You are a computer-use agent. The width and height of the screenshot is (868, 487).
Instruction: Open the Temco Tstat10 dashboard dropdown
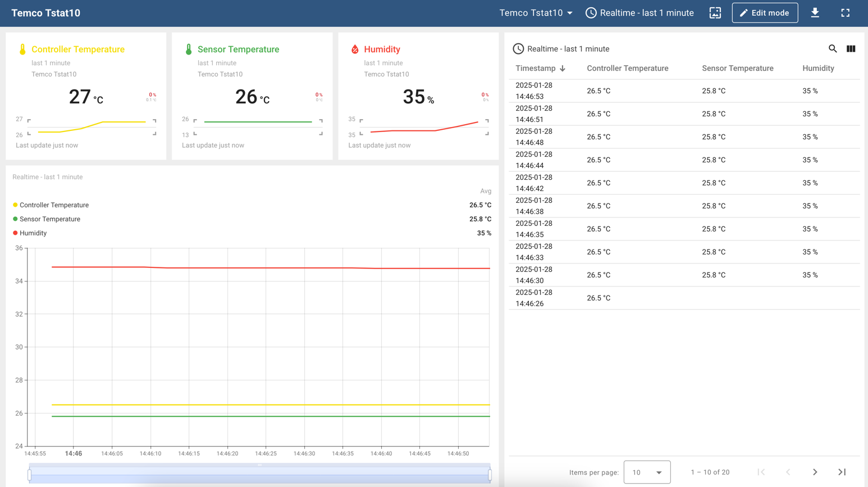[536, 13]
